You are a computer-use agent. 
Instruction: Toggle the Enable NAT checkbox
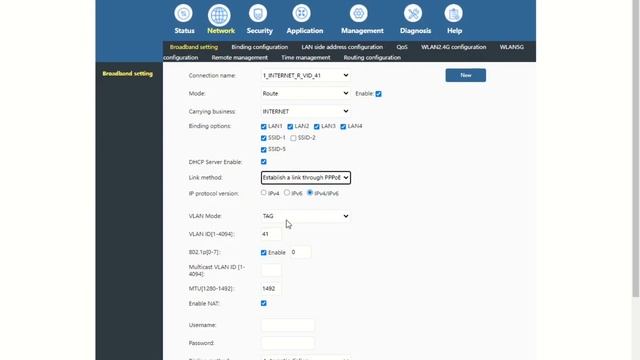pyautogui.click(x=264, y=303)
